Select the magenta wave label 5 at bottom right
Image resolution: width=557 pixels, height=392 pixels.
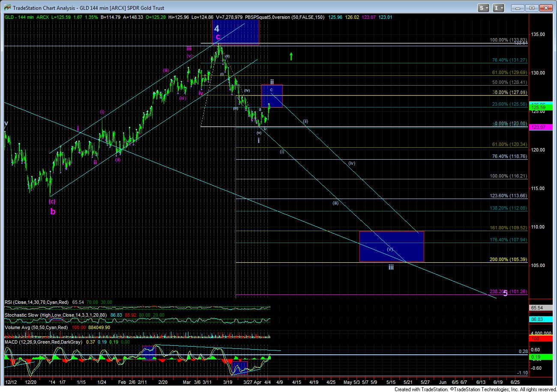click(x=505, y=293)
